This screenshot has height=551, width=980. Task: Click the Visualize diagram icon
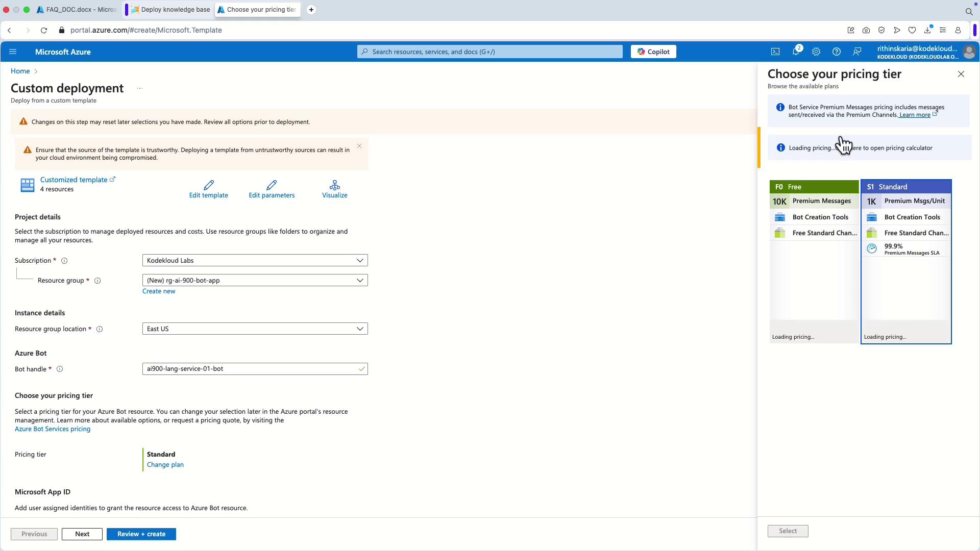pyautogui.click(x=334, y=185)
